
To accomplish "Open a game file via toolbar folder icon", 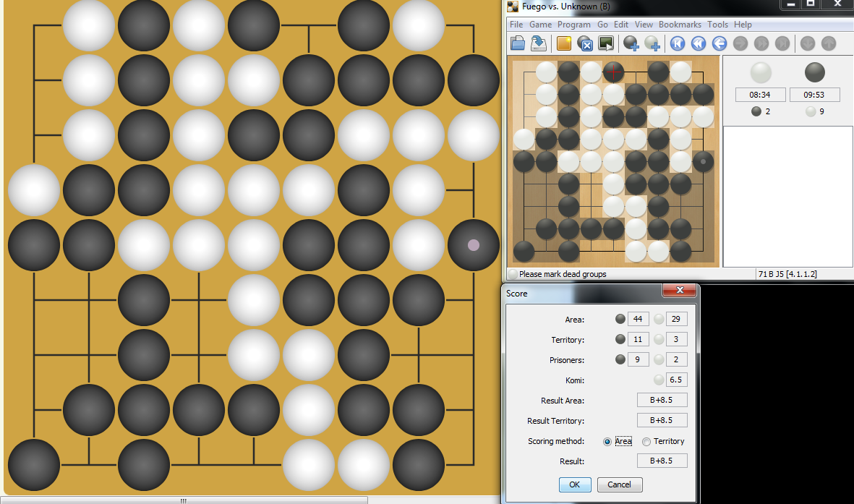I will point(518,43).
